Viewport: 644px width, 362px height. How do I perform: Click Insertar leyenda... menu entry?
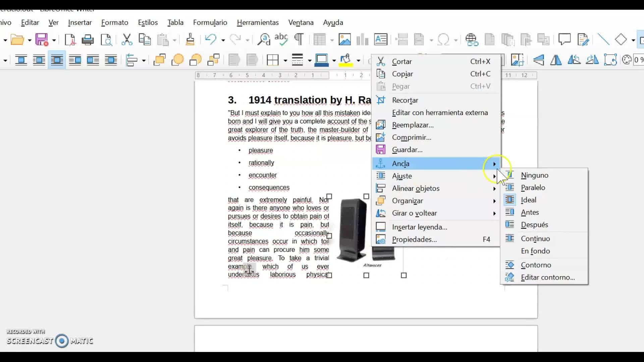click(419, 227)
